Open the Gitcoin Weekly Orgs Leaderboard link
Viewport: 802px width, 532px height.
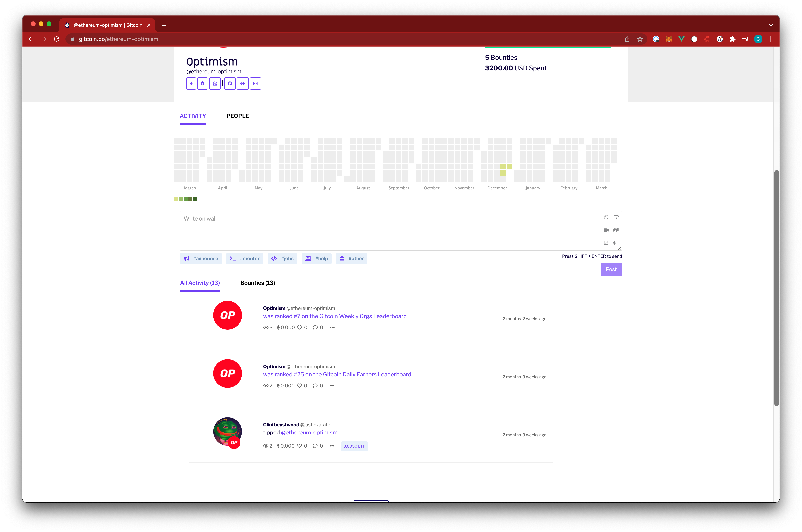coord(335,316)
